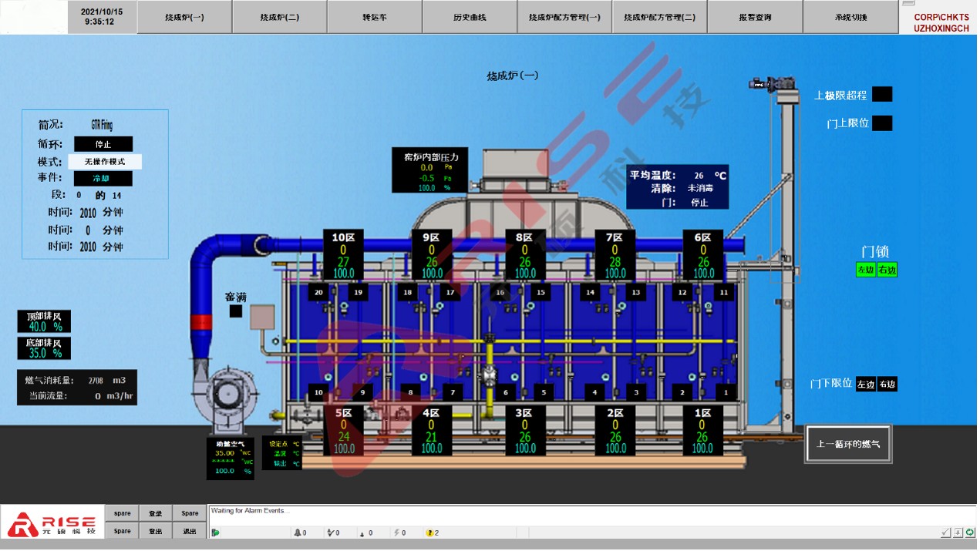
Task: Open the 历史曲线 tab
Action: pyautogui.click(x=470, y=17)
